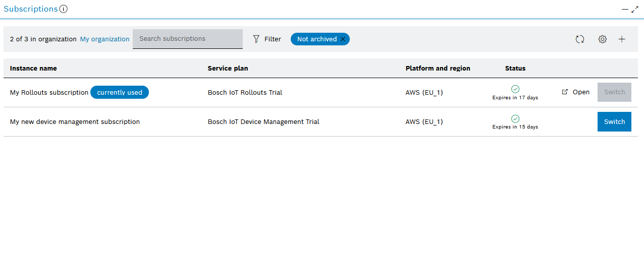Image resolution: width=644 pixels, height=257 pixels.
Task: Focus the Search subscriptions field
Action: 188,39
